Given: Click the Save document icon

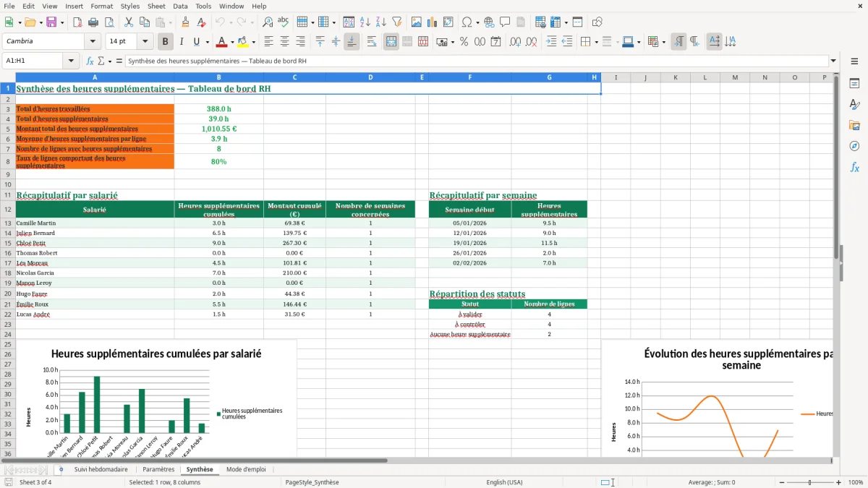Looking at the screenshot, I should click(x=51, y=22).
